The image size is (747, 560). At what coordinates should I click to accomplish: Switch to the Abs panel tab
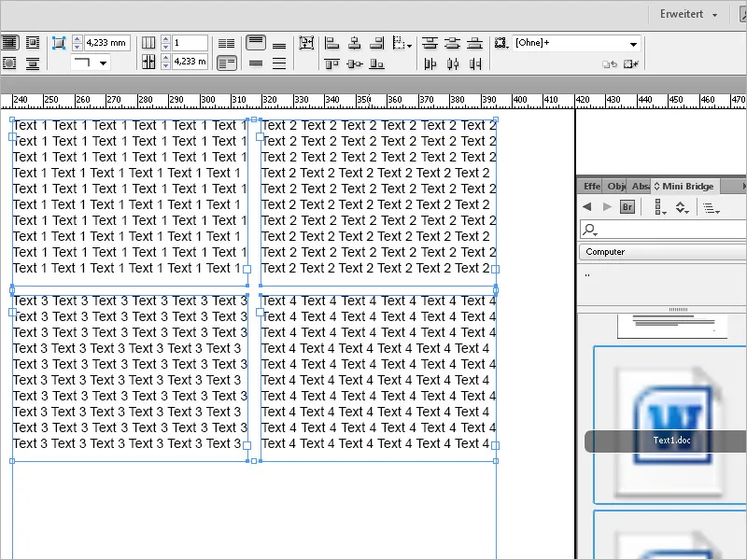click(640, 186)
